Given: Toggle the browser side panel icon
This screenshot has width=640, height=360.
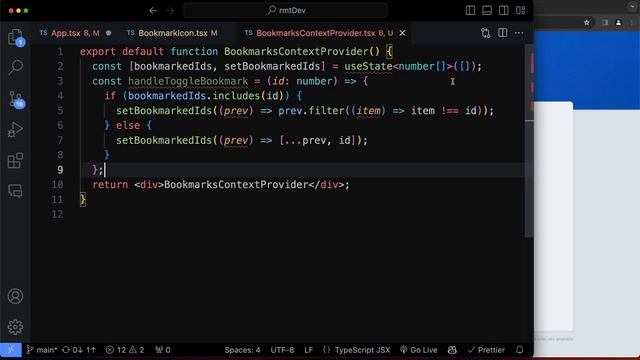Looking at the screenshot, I should 605,22.
